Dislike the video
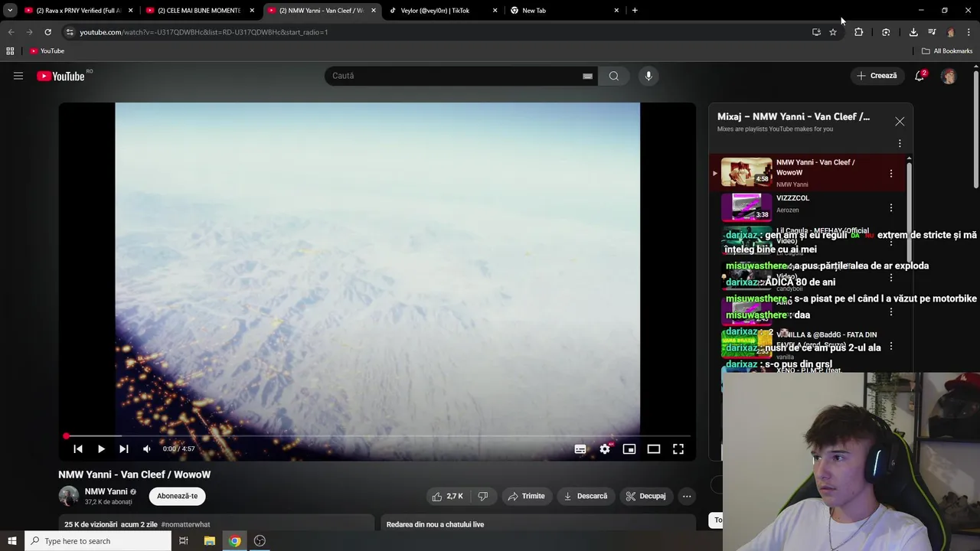 [x=483, y=496]
